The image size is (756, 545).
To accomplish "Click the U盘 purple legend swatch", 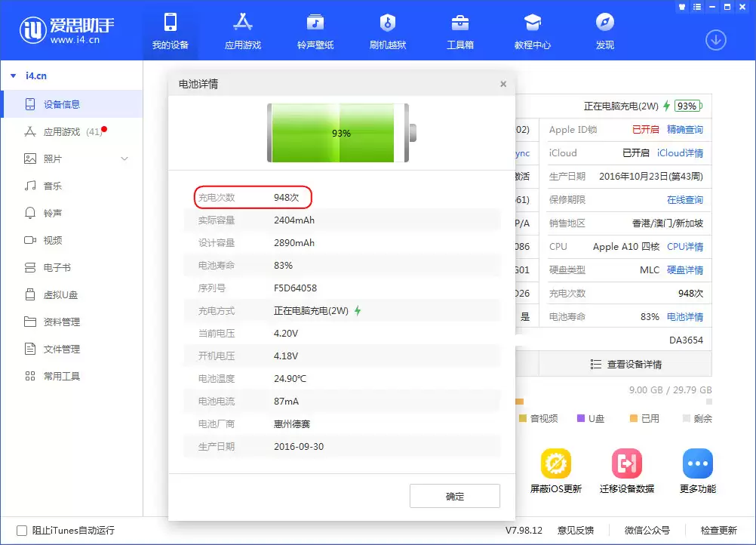I will click(580, 418).
